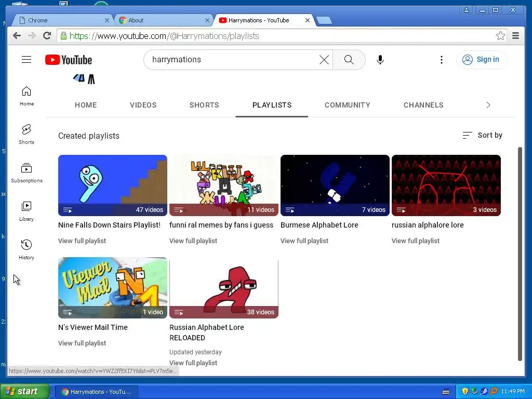Click the page vertical scrollbar
Image resolution: width=532 pixels, height=399 pixels.
tap(520, 254)
